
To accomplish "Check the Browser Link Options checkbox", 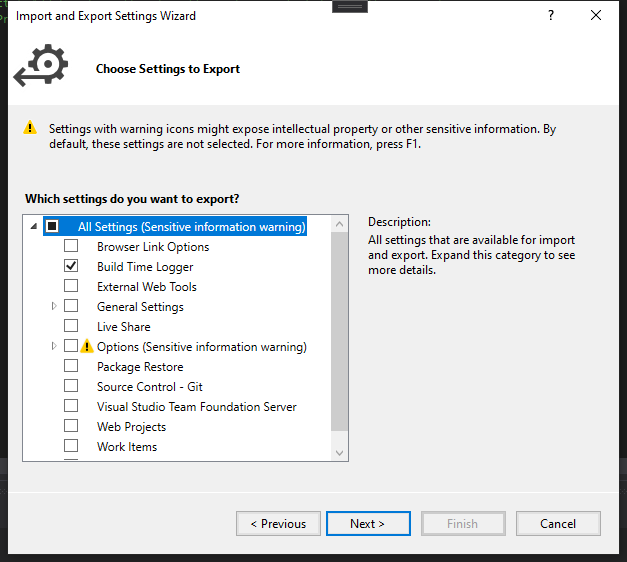I will click(x=71, y=246).
